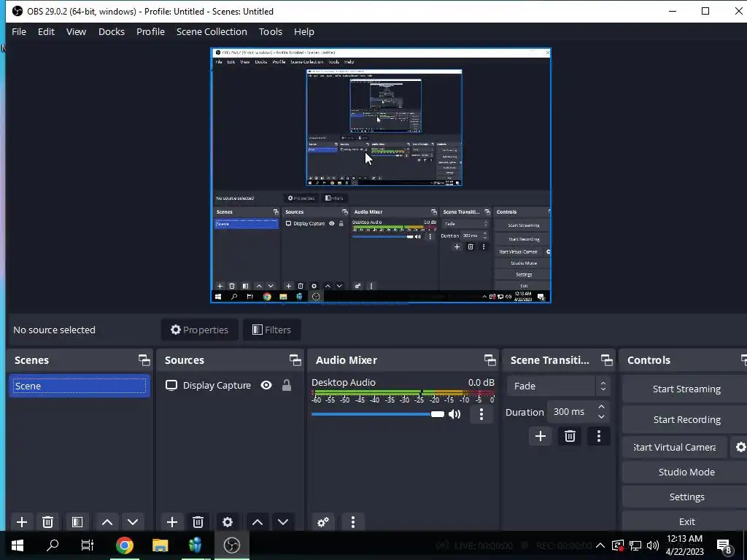Undock the Sources panel
The height and width of the screenshot is (560, 747).
pyautogui.click(x=295, y=360)
